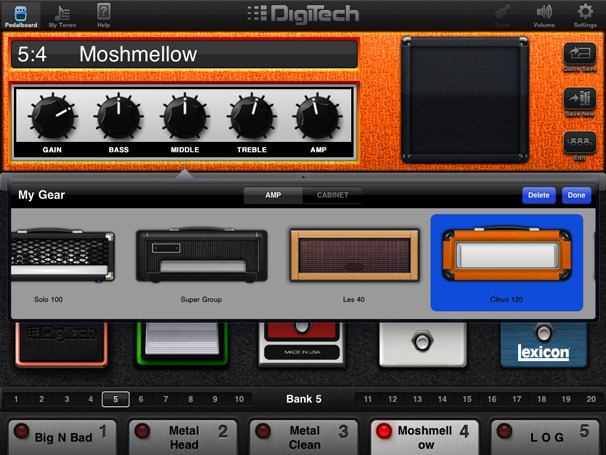Click the Bank 5 label
Viewport: 606px width, 455px height.
point(304,399)
